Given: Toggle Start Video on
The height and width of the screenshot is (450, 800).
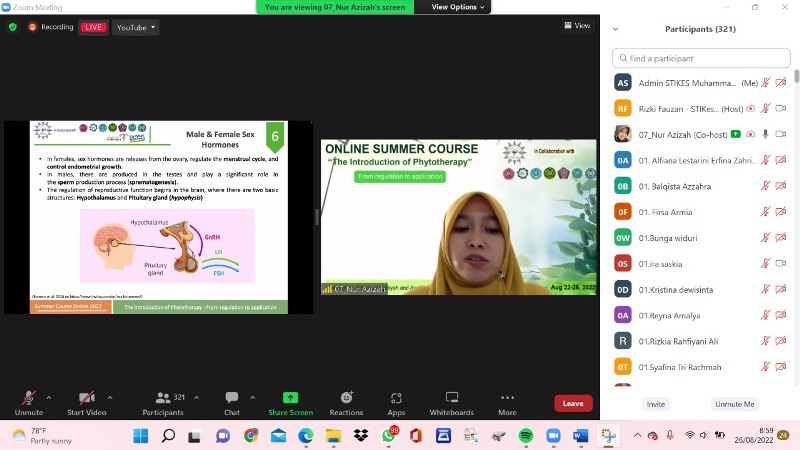Looking at the screenshot, I should point(86,398).
